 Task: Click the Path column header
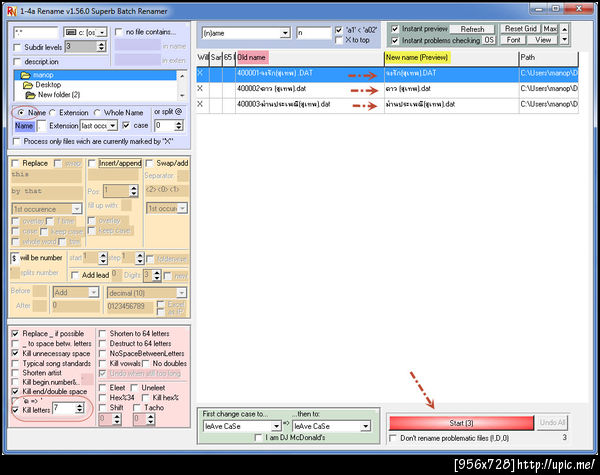[548, 57]
